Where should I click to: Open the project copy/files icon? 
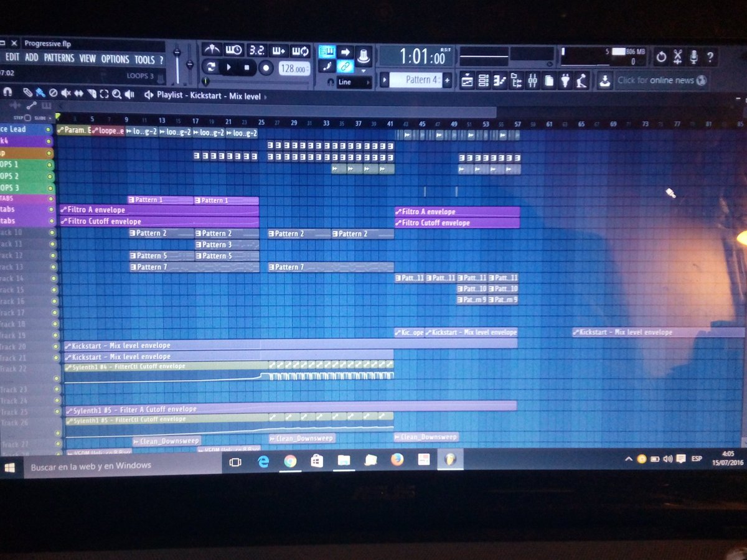[549, 80]
